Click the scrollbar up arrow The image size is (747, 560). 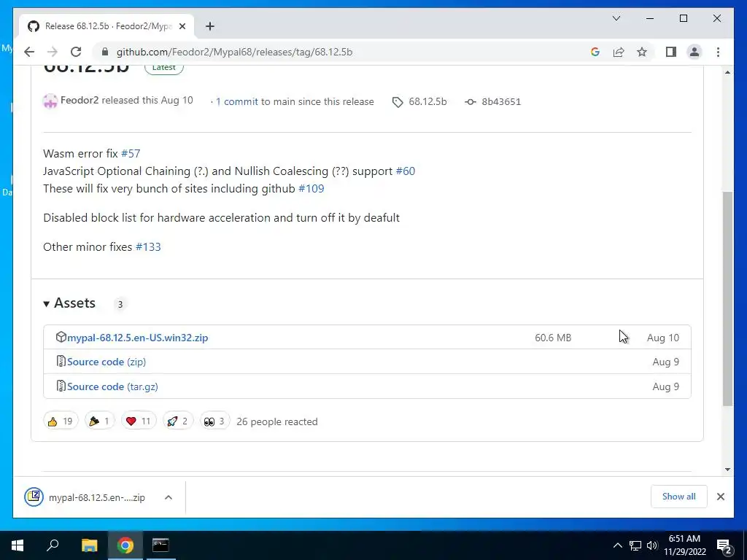(727, 72)
